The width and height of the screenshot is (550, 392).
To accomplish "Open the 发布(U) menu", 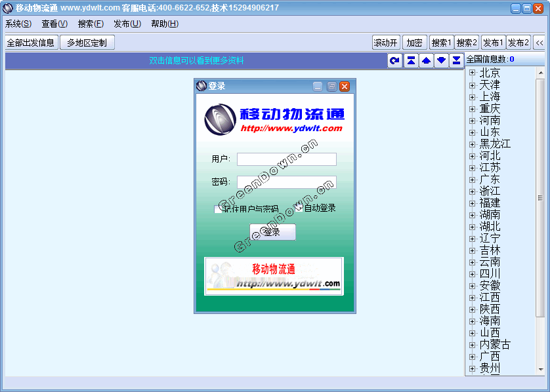I will (x=127, y=24).
